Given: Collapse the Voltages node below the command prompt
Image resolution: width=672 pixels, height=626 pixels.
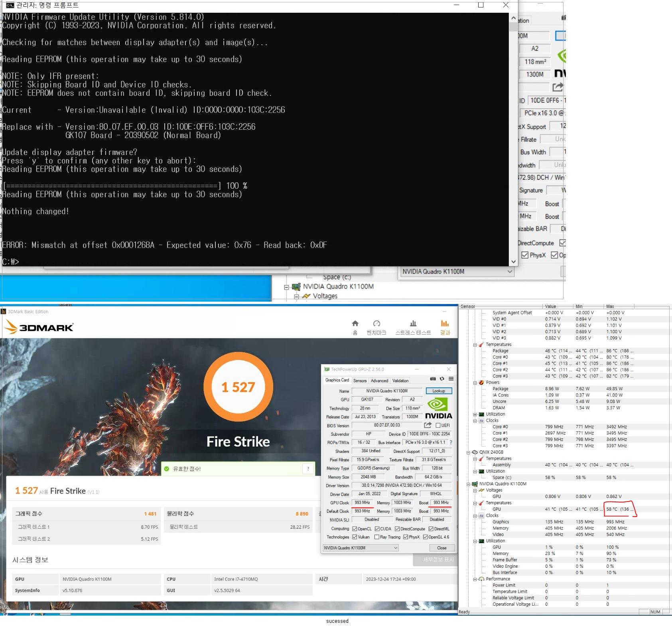Looking at the screenshot, I should point(296,296).
